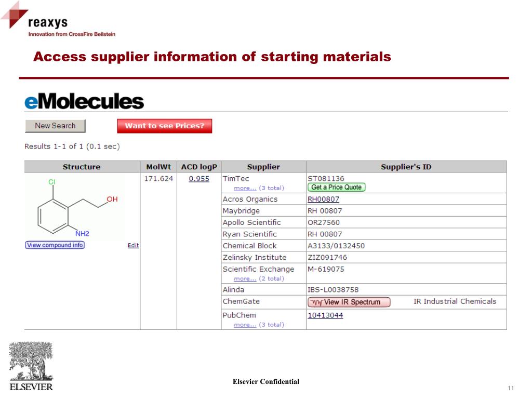532x399 pixels.
Task: Click View IR Spectrum button
Action: 349,302
